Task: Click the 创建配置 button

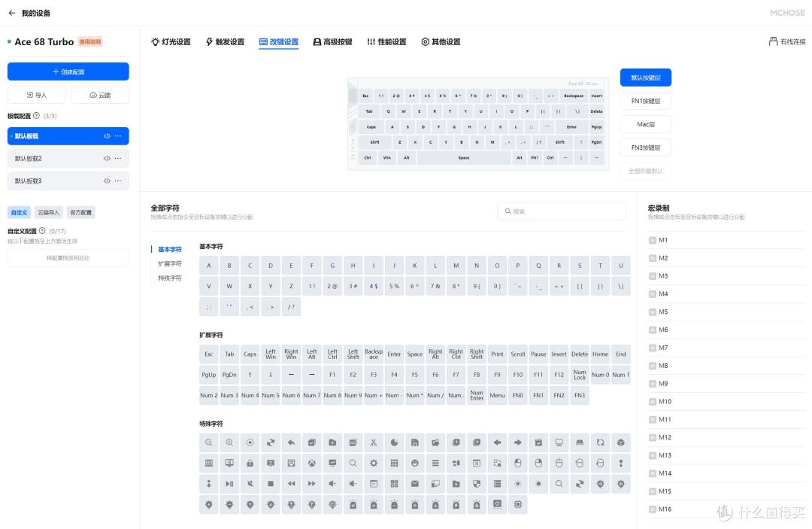Action: coord(68,71)
